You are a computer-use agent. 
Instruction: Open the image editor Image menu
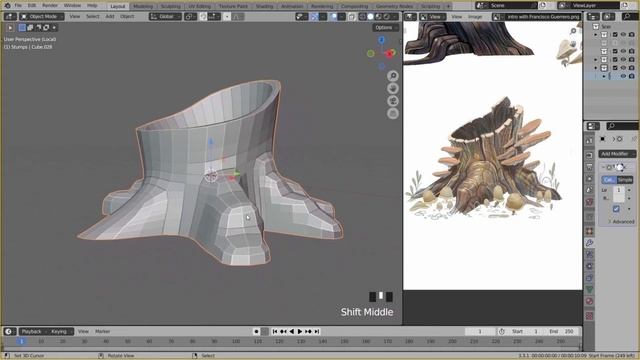pos(475,17)
